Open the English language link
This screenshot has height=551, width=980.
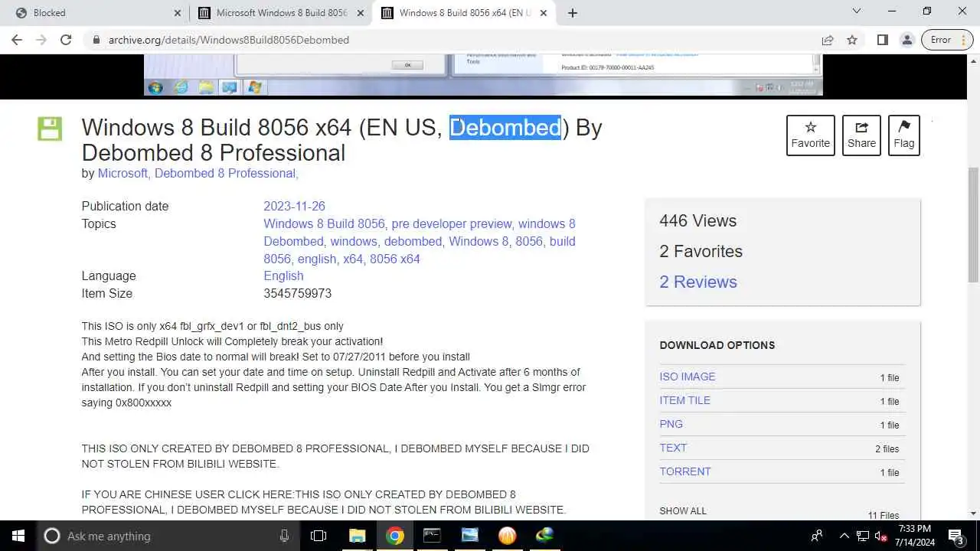click(x=283, y=276)
